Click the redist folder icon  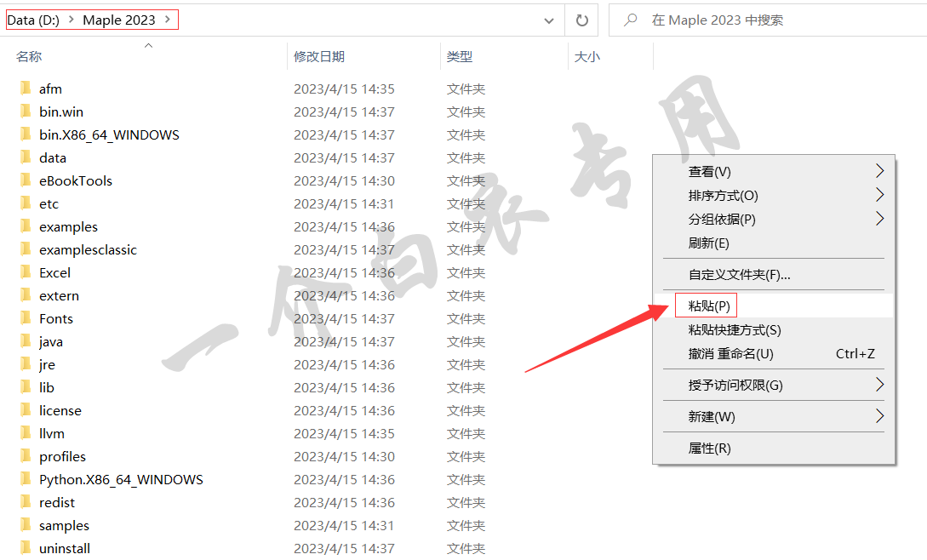pos(26,503)
